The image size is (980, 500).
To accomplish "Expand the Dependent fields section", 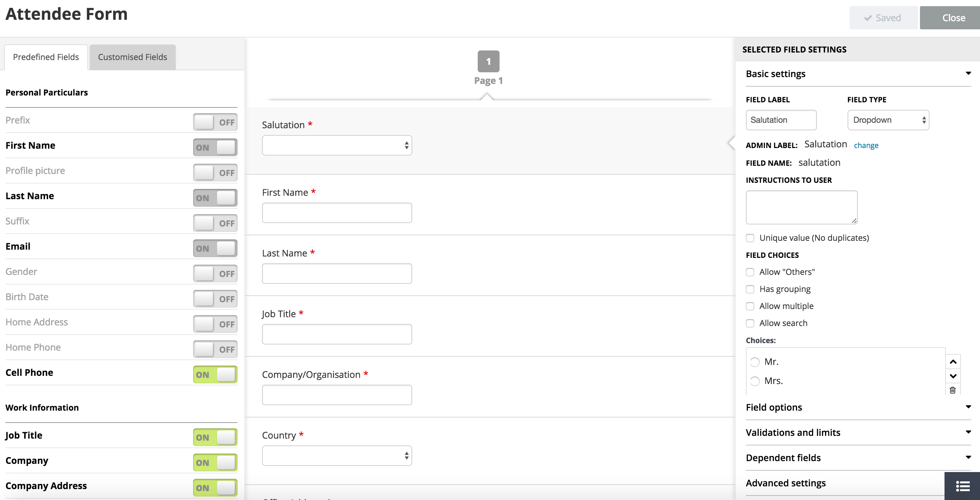I will pyautogui.click(x=968, y=457).
